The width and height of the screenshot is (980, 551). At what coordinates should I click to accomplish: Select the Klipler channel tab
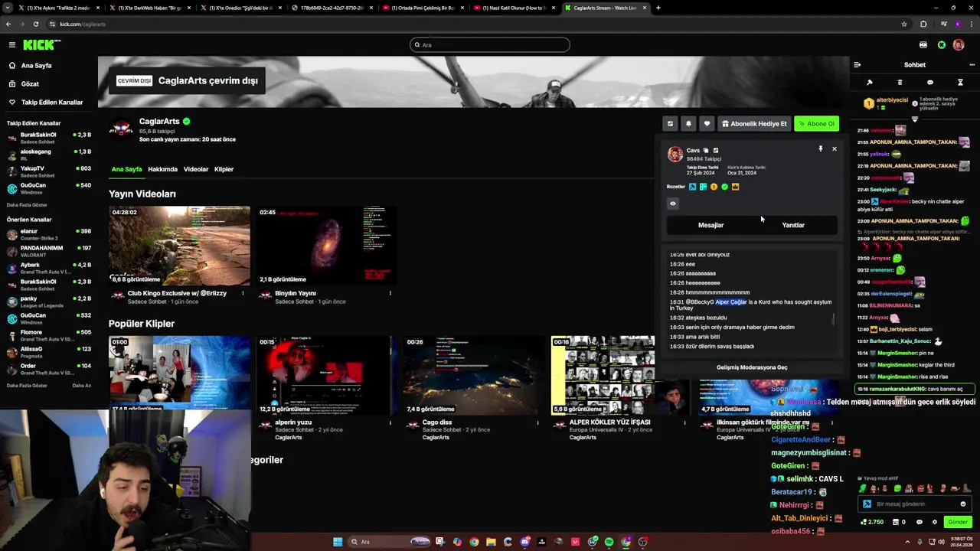[224, 169]
